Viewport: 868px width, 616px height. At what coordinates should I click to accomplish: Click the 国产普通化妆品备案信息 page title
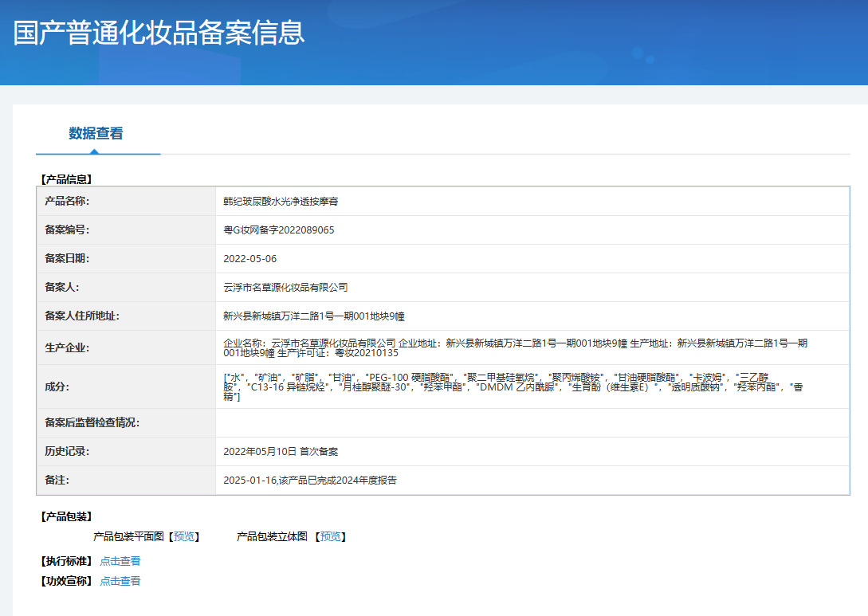[x=159, y=33]
